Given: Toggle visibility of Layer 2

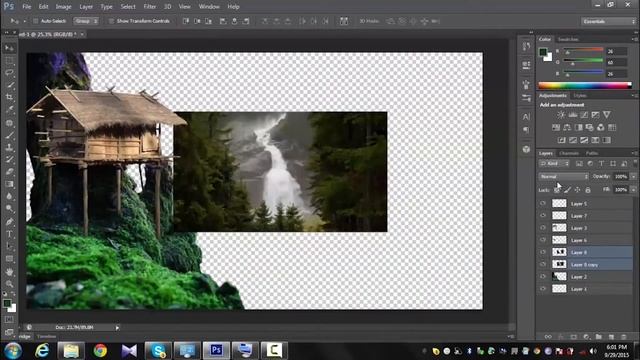Looking at the screenshot, I should pyautogui.click(x=543, y=277).
